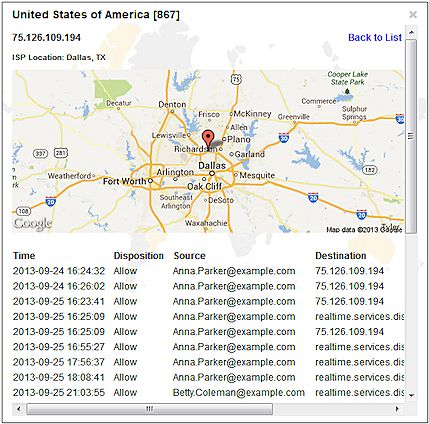Select the 2013-09-25 21:03:55 time entry
This screenshot has width=429, height=424.
(59, 392)
